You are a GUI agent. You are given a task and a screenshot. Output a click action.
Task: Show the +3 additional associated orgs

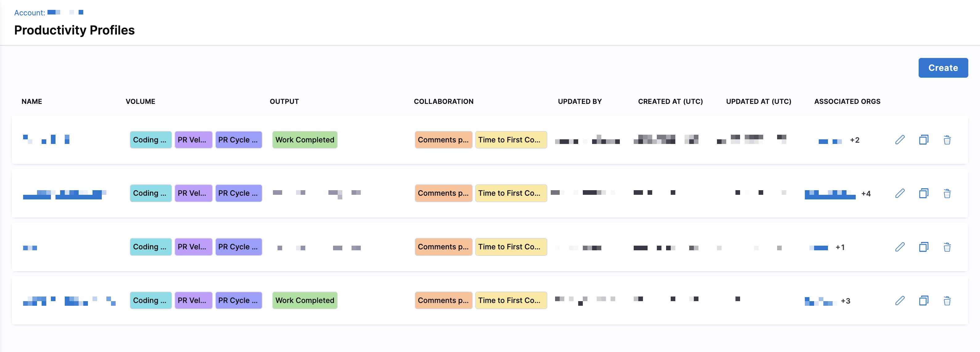tap(845, 301)
